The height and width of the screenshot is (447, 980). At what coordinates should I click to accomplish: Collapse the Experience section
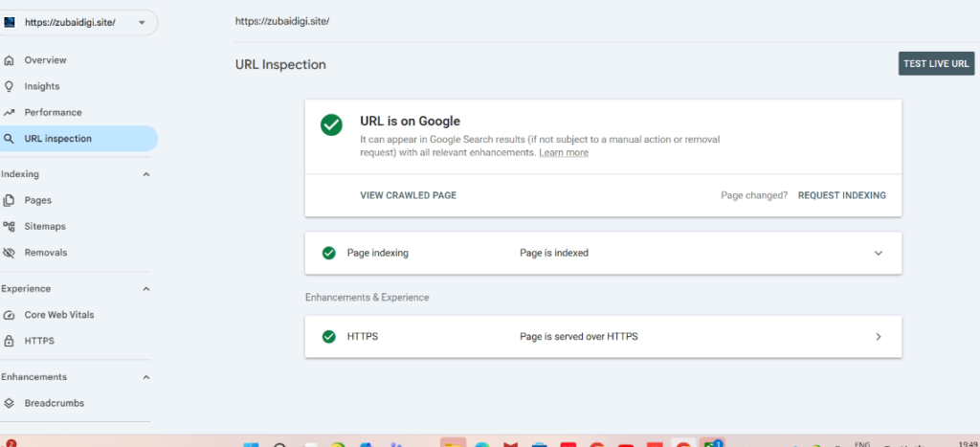pos(146,289)
